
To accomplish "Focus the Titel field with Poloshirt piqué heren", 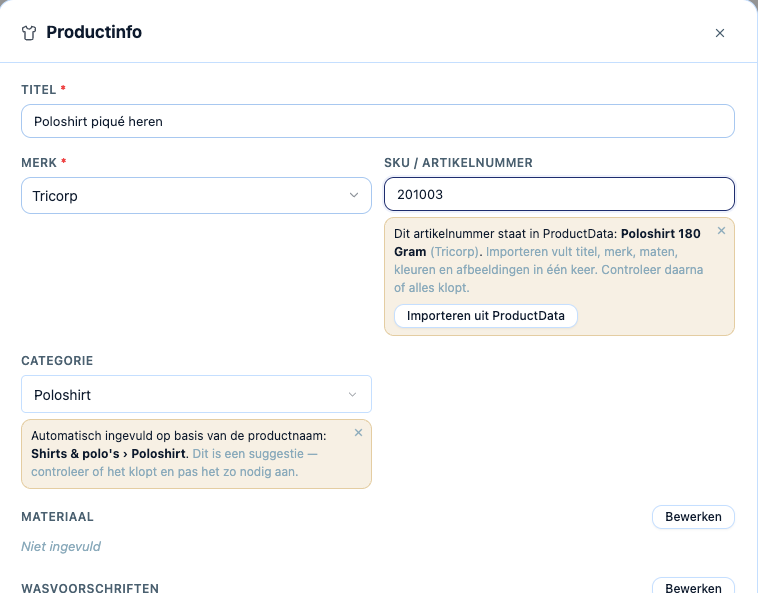I will pyautogui.click(x=378, y=121).
